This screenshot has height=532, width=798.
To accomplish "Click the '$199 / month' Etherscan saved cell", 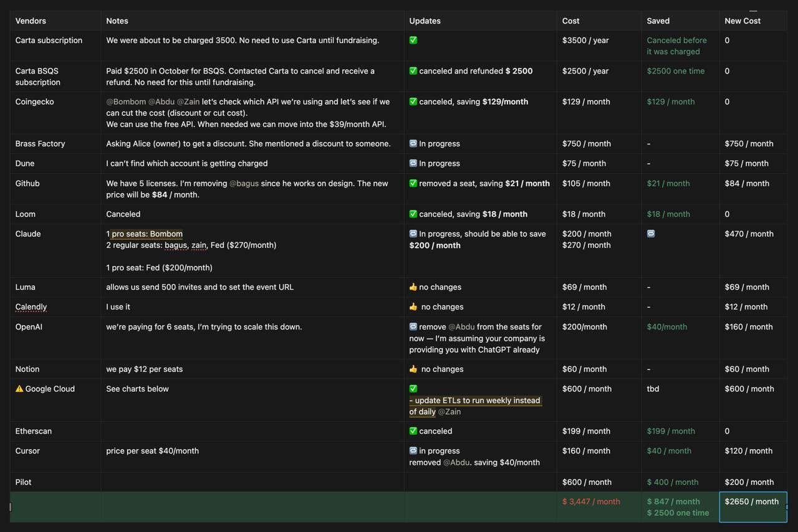I will (681, 431).
